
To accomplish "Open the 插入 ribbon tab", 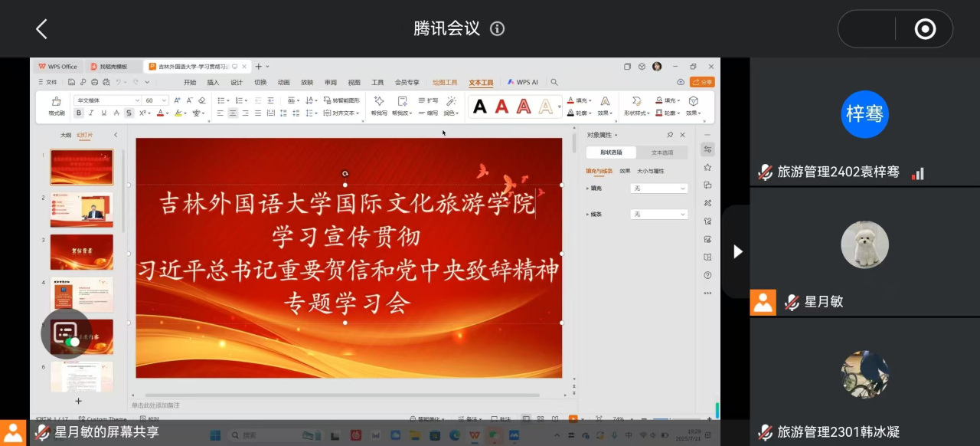I will [x=213, y=82].
